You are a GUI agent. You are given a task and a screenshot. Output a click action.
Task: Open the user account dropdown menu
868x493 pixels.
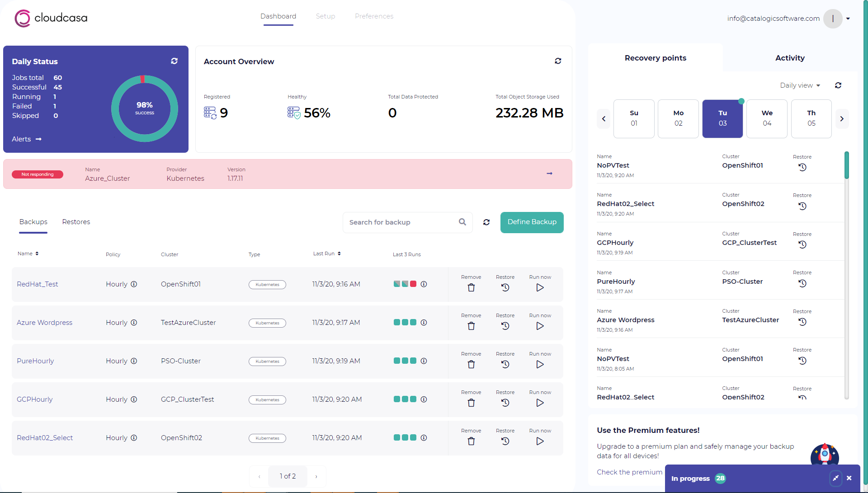tap(848, 19)
